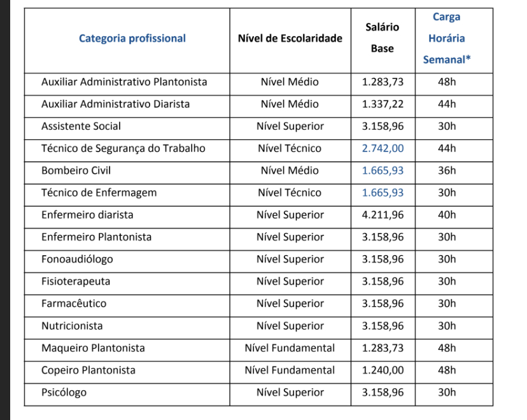This screenshot has width=527, height=420.
Task: Click the 1.240,00 salary for Copeiro Plantonista
Action: click(383, 370)
